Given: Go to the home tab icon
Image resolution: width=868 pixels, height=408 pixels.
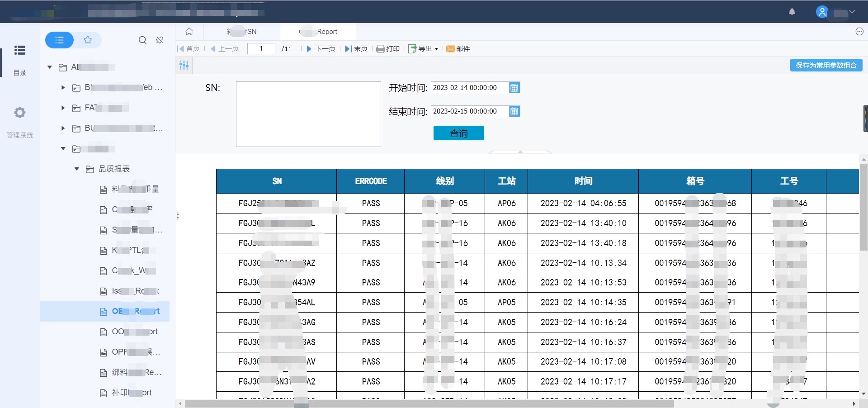Looking at the screenshot, I should click(x=189, y=32).
